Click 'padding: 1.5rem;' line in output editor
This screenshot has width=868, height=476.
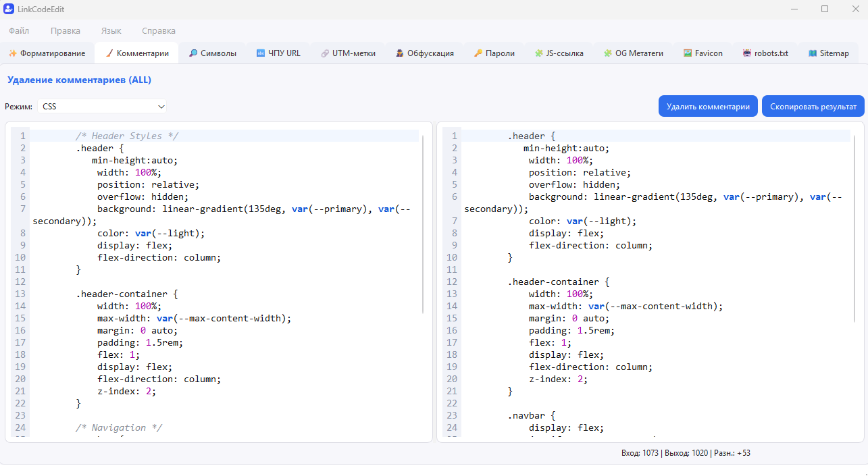tap(572, 330)
